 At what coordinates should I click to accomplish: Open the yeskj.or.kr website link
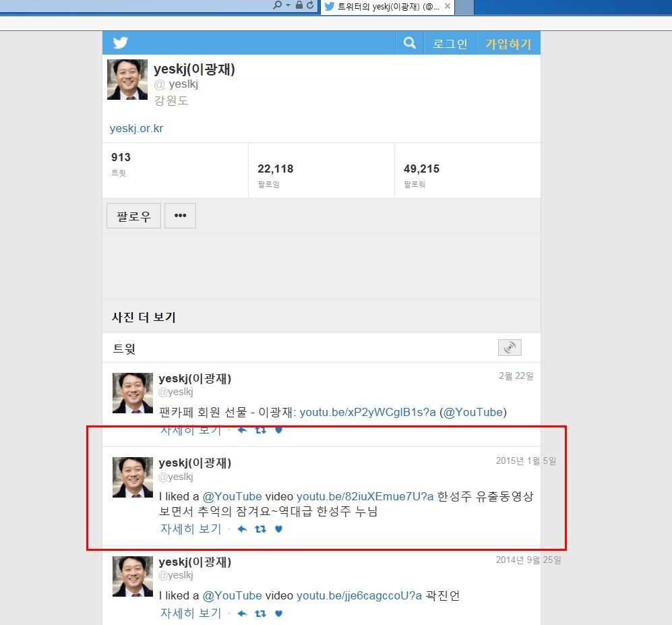point(137,128)
